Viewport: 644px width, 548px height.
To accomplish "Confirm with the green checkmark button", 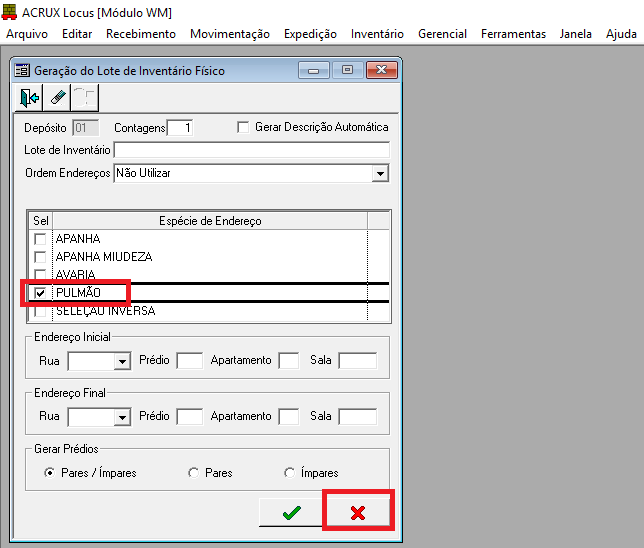I will click(x=292, y=512).
